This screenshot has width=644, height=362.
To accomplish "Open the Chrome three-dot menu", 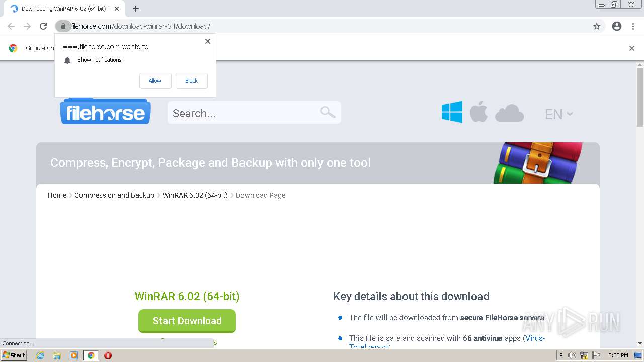I will point(633,26).
